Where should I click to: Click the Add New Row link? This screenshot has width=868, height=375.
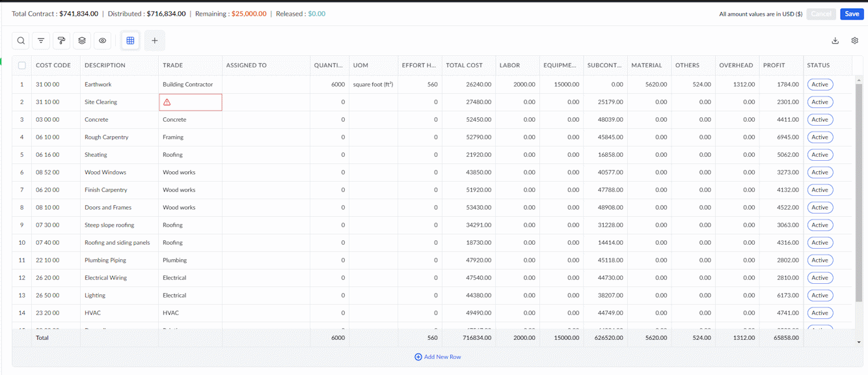tap(438, 357)
